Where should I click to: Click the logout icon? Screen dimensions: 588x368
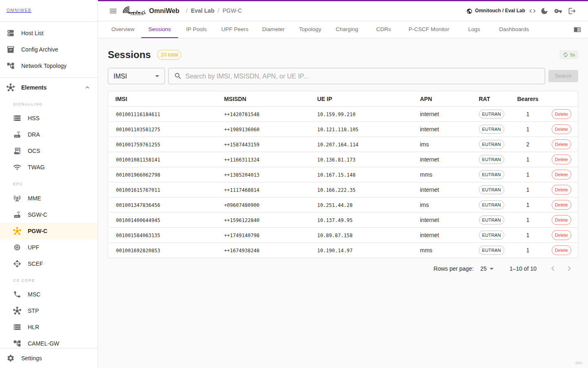pos(572,11)
